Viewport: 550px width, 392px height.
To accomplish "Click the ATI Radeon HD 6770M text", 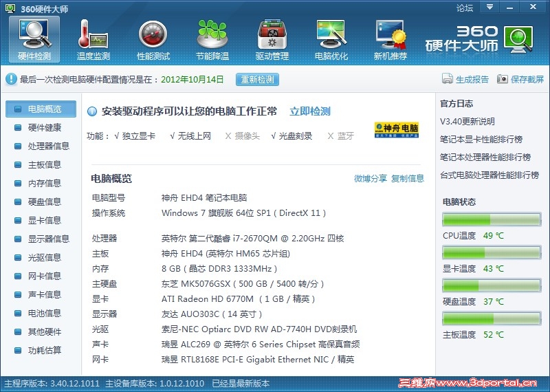I will click(238, 299).
